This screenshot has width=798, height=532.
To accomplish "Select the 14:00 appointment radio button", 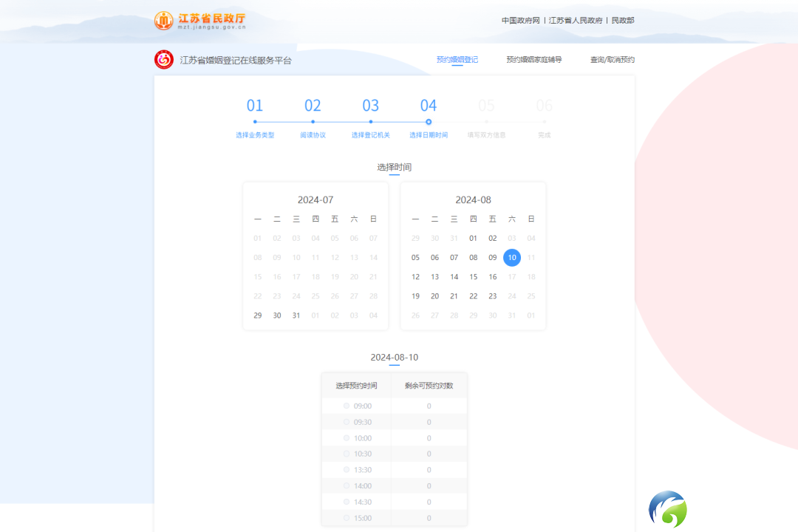I will click(347, 485).
